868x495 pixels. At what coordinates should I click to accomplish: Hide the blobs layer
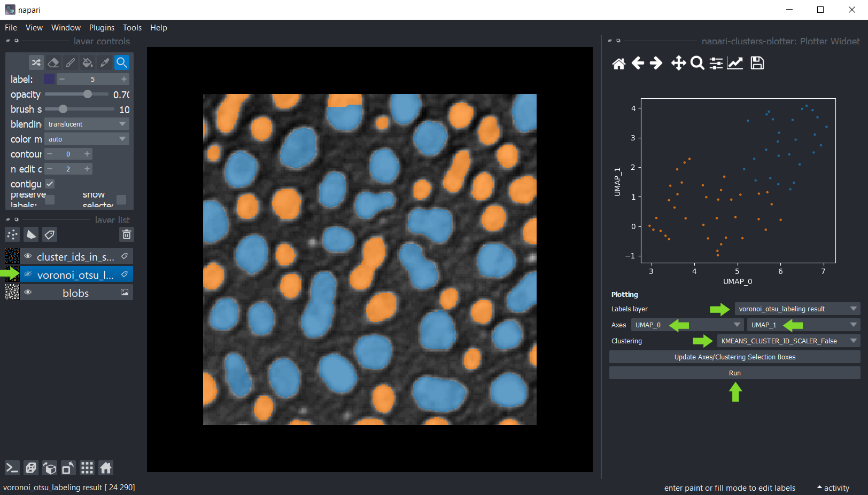[x=28, y=292]
